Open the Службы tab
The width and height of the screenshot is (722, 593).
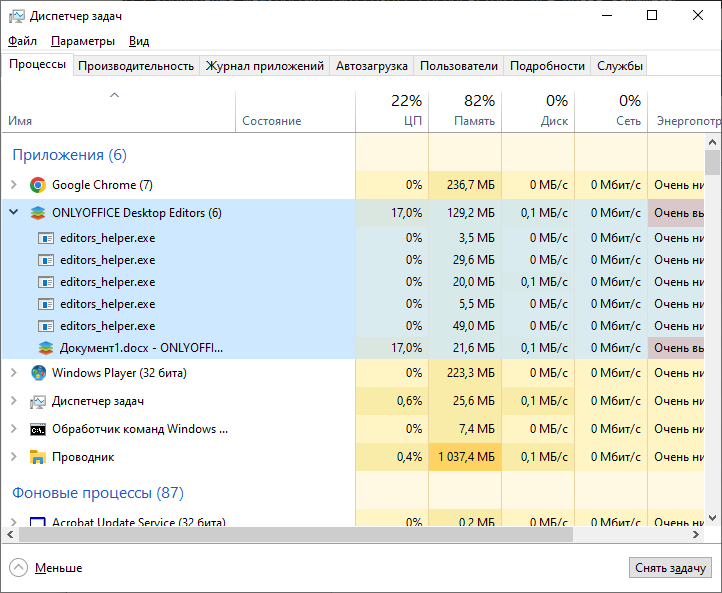[619, 66]
